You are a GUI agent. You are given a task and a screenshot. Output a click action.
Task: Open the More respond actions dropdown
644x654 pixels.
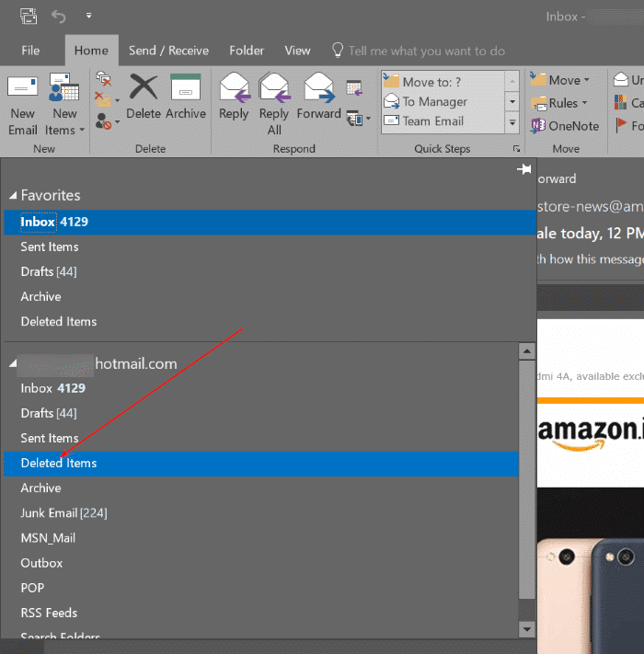pos(359,120)
